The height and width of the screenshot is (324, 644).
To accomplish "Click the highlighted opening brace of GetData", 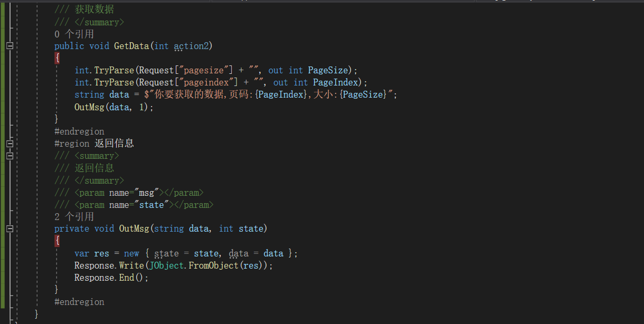I will pyautogui.click(x=57, y=58).
